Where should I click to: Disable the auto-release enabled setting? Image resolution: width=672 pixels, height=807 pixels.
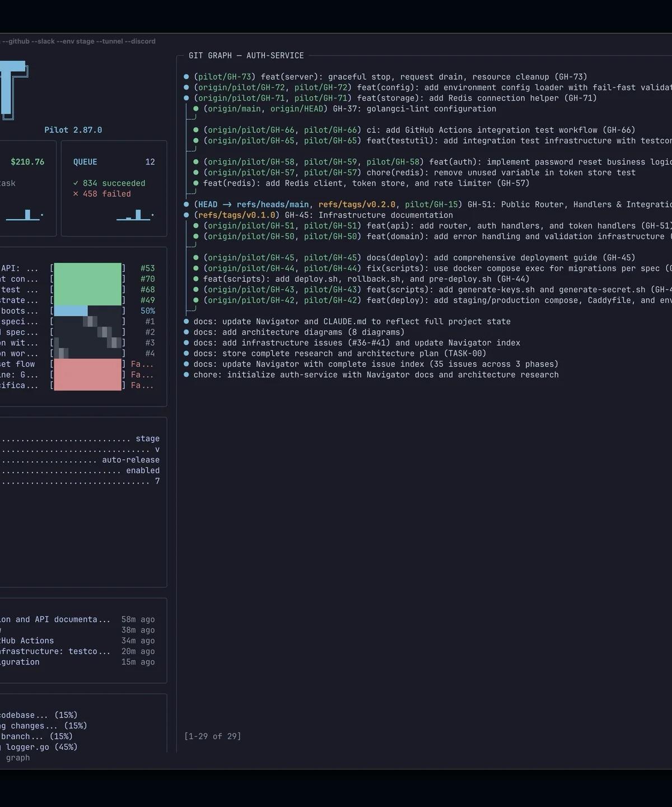click(142, 470)
